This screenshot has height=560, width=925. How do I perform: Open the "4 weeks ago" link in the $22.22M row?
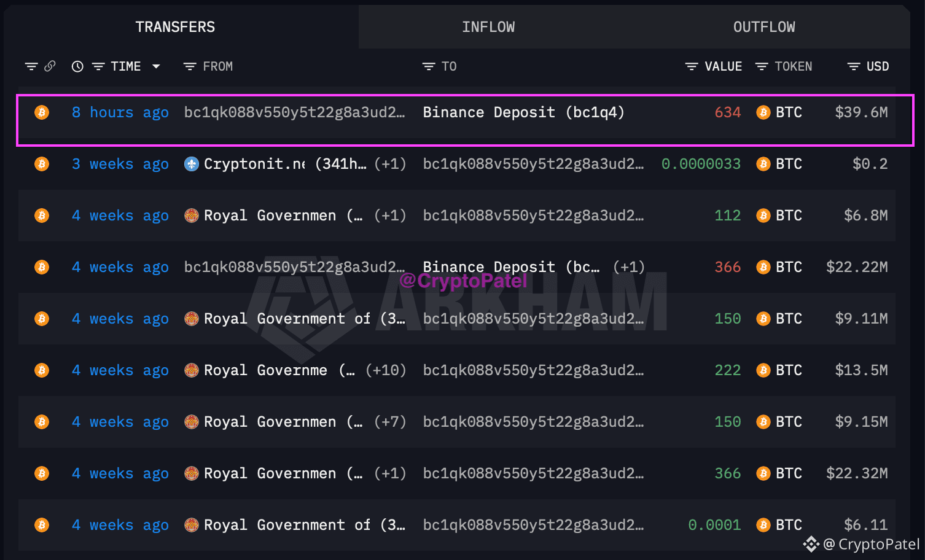[120, 267]
